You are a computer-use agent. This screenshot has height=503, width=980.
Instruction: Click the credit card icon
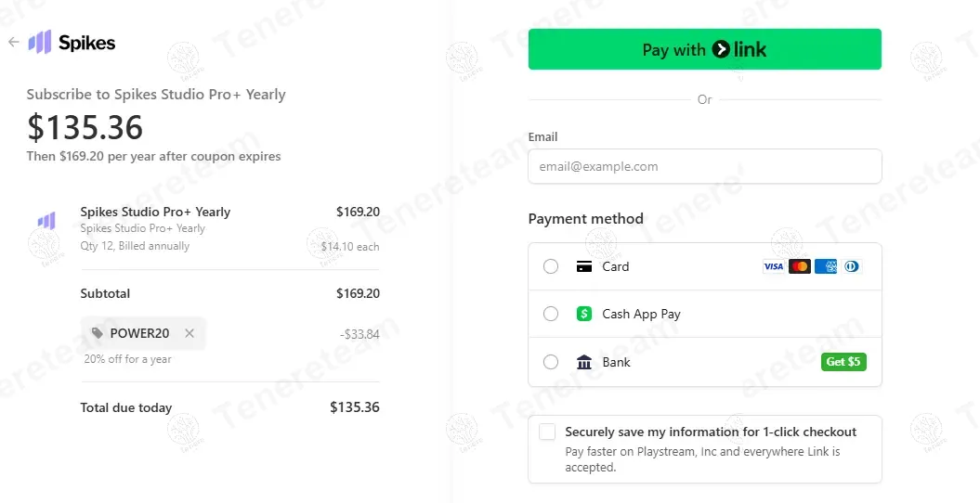(584, 266)
